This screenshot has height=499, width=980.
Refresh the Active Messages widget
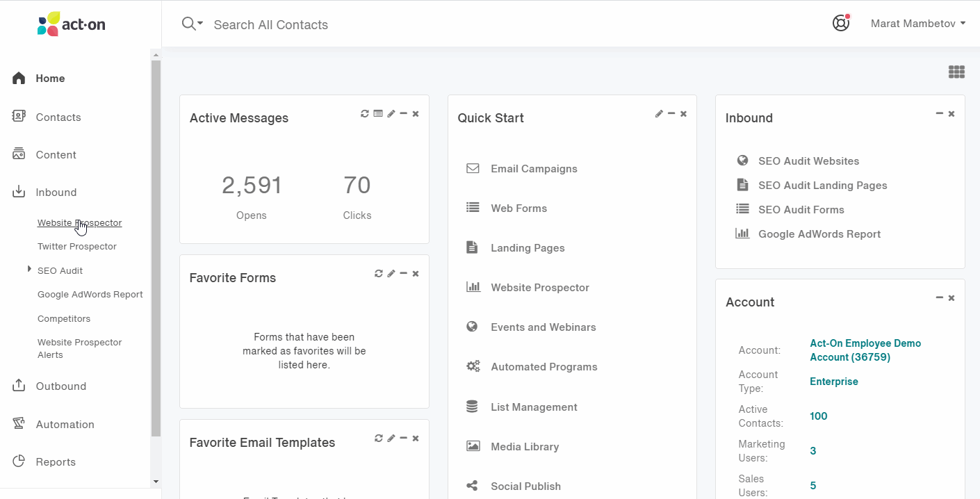365,113
